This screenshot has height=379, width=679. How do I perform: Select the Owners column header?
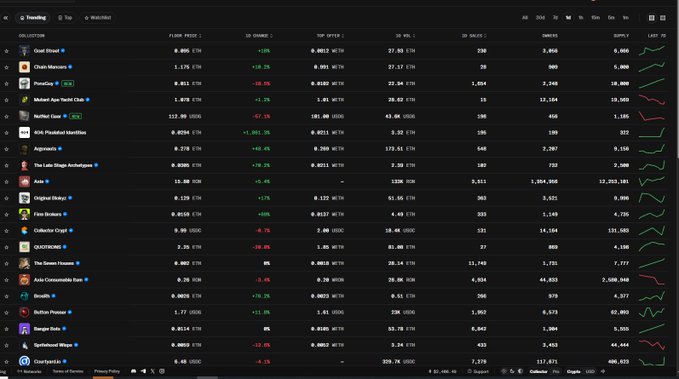[x=550, y=36]
